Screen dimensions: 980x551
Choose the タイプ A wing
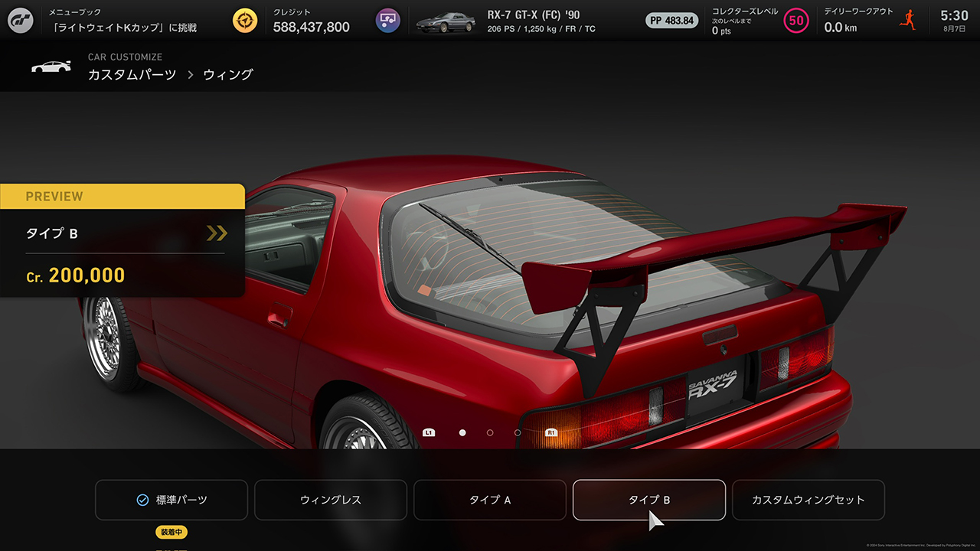coord(490,500)
